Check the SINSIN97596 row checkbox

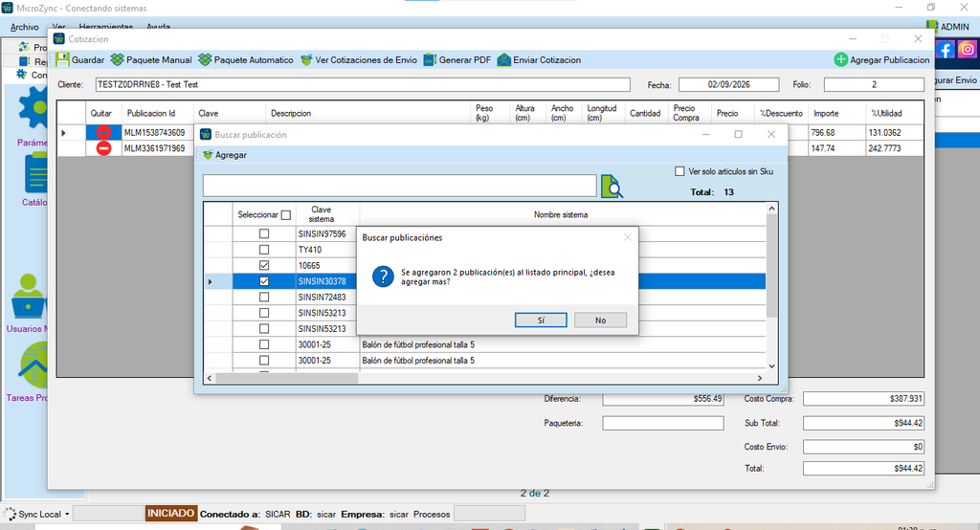click(264, 233)
